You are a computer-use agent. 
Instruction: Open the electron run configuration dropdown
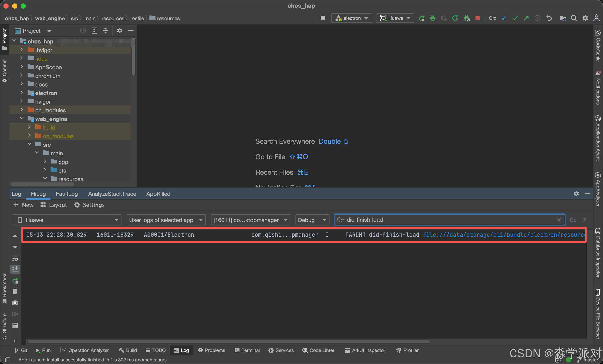351,18
